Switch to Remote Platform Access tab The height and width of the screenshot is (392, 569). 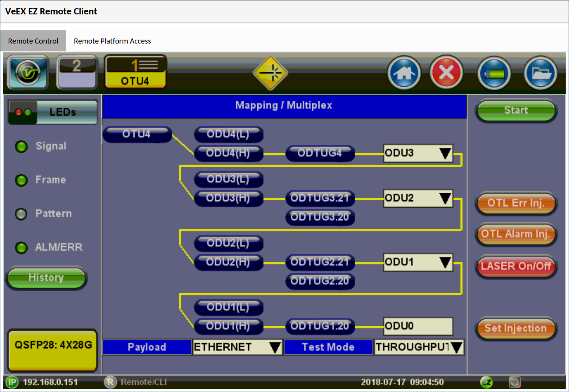(112, 41)
